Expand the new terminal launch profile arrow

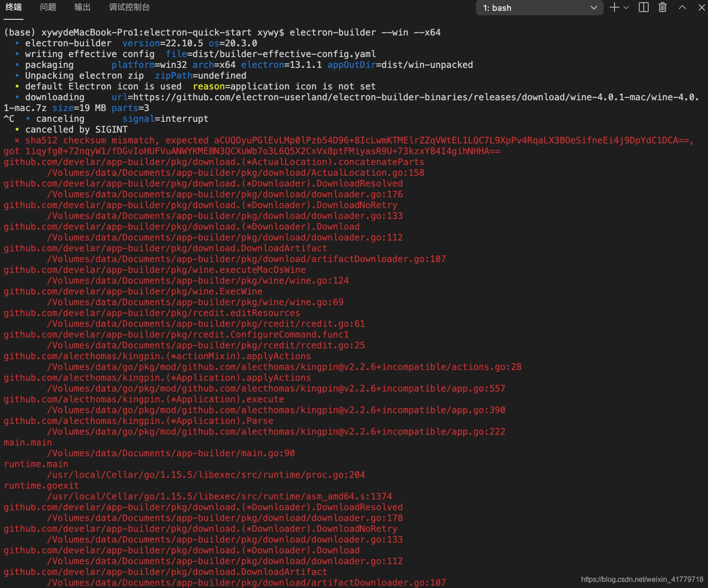point(626,8)
